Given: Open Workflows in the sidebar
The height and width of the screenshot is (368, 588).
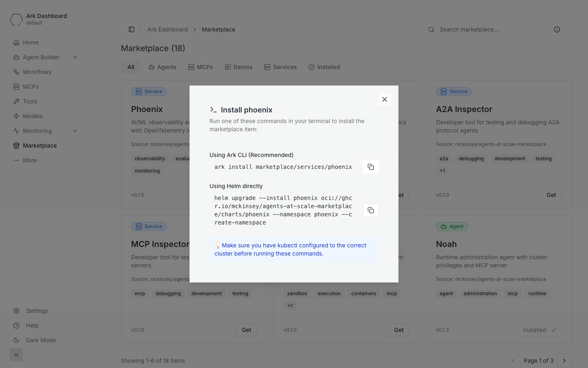Looking at the screenshot, I should click(46, 72).
